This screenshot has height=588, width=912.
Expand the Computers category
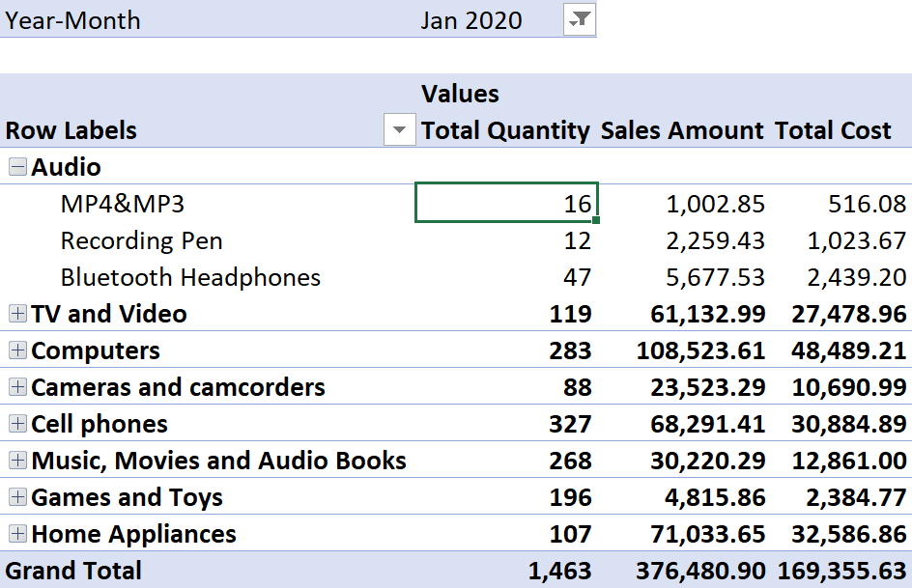coord(17,350)
